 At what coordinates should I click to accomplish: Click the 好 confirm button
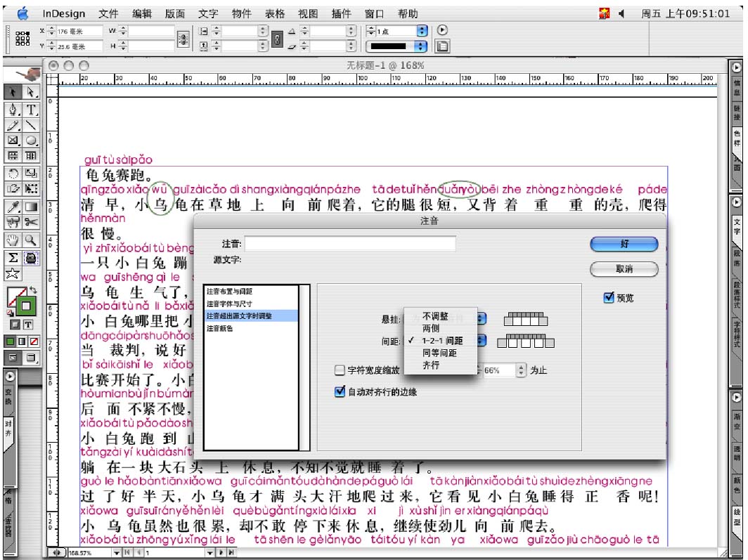click(624, 244)
